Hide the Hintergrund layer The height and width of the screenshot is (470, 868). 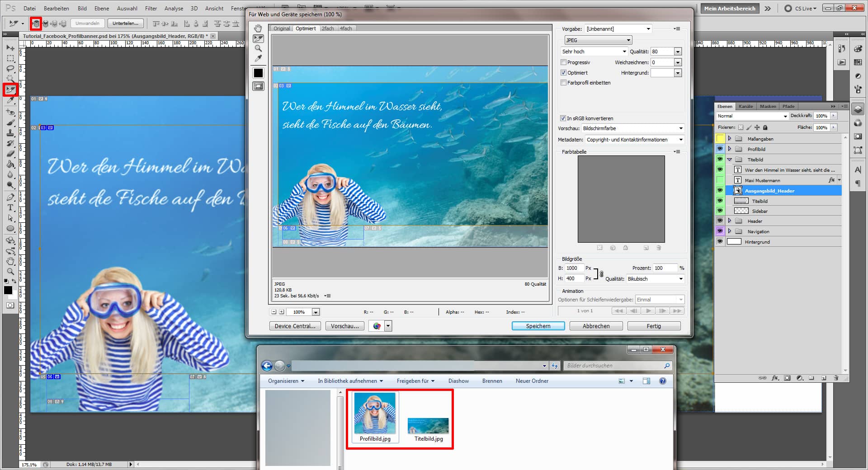pos(720,241)
